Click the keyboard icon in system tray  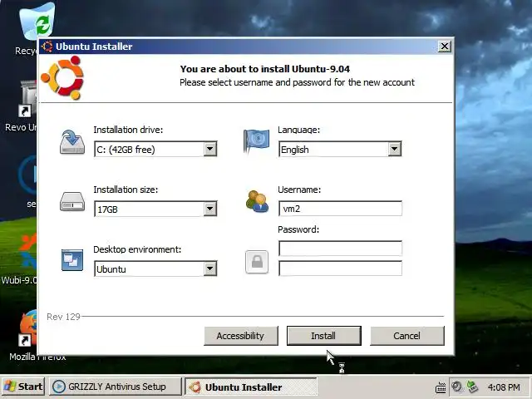[441, 387]
